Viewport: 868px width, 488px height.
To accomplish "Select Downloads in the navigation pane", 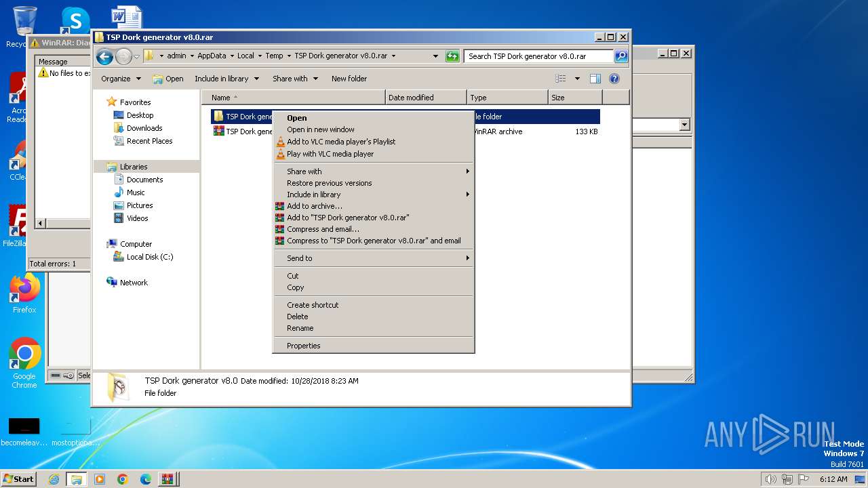I will (144, 128).
